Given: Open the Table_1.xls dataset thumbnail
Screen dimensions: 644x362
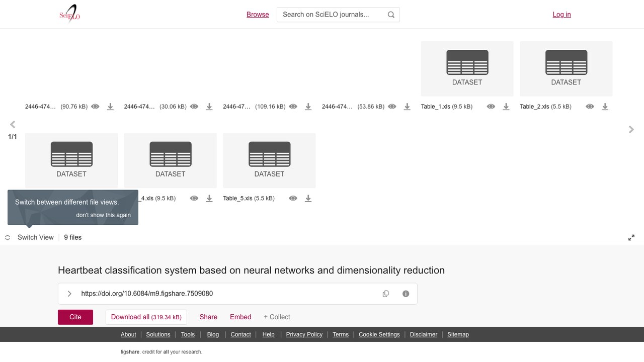Looking at the screenshot, I should coord(467,68).
